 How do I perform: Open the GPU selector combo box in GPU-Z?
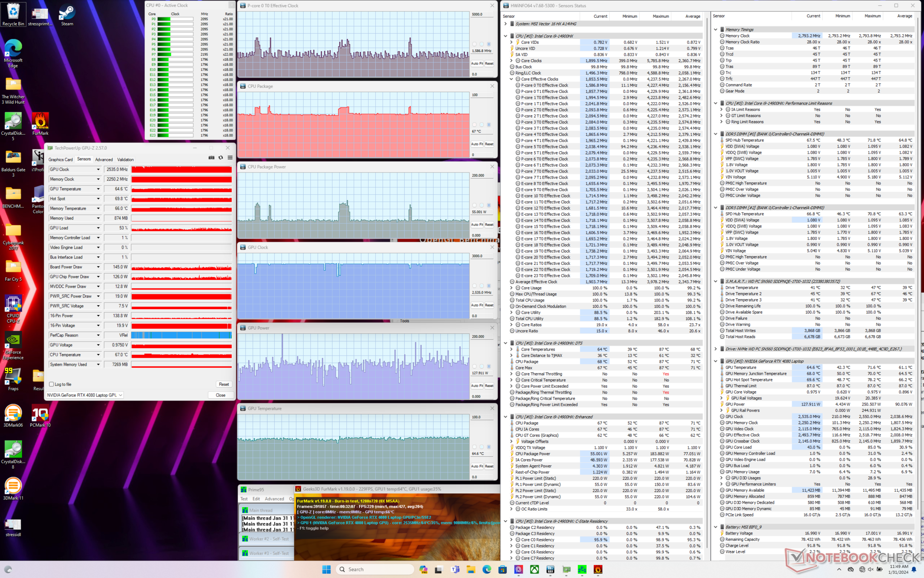coord(85,395)
